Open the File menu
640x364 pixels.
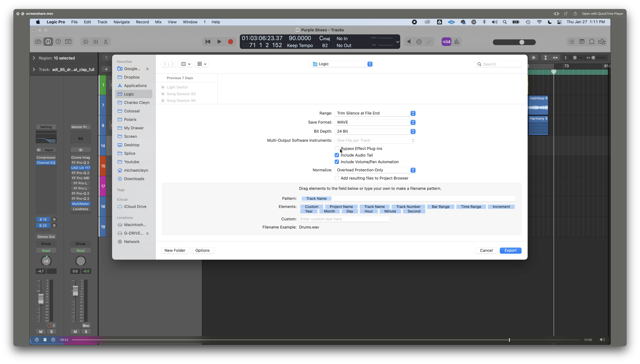(74, 22)
